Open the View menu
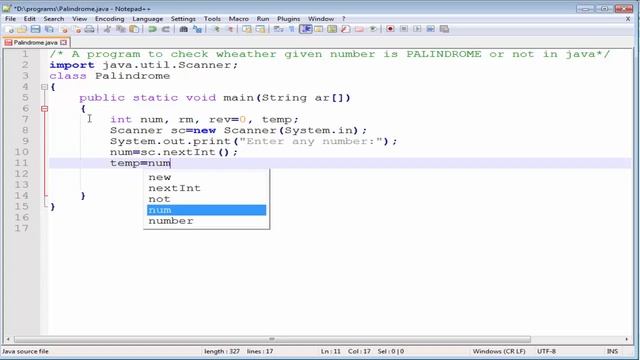Viewport: 640px width, 360px height. tap(80, 19)
